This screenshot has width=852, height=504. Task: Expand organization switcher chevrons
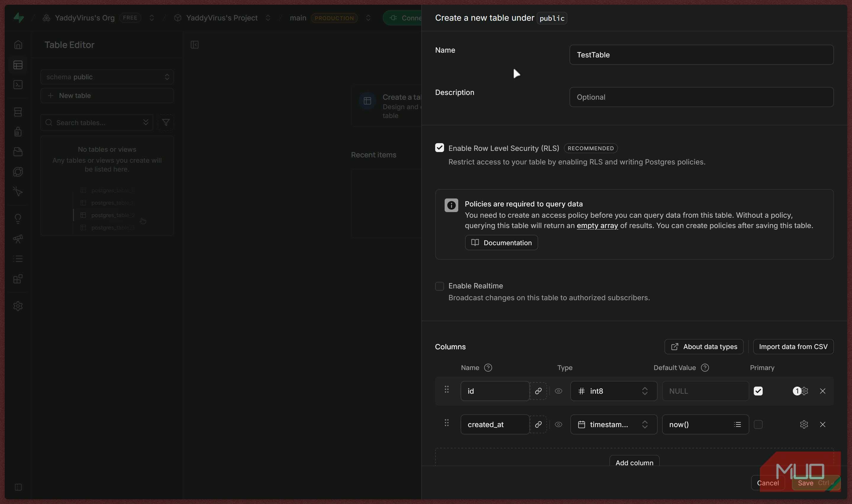(151, 18)
